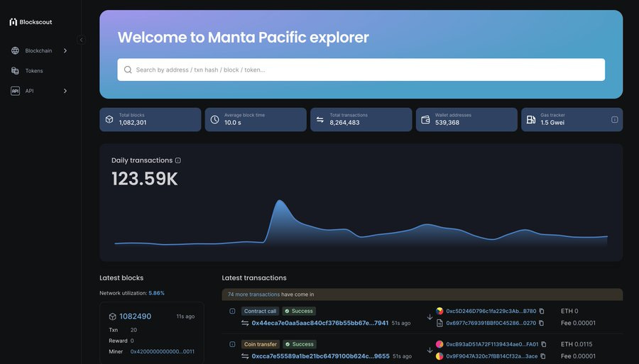Copy address 0x6977c769391BBf0C45286...0270
The image size is (639, 364).
point(541,323)
